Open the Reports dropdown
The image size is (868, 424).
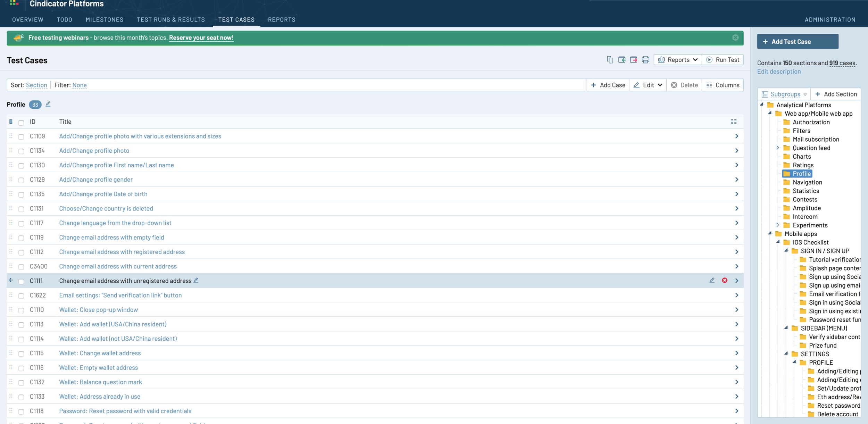point(678,60)
